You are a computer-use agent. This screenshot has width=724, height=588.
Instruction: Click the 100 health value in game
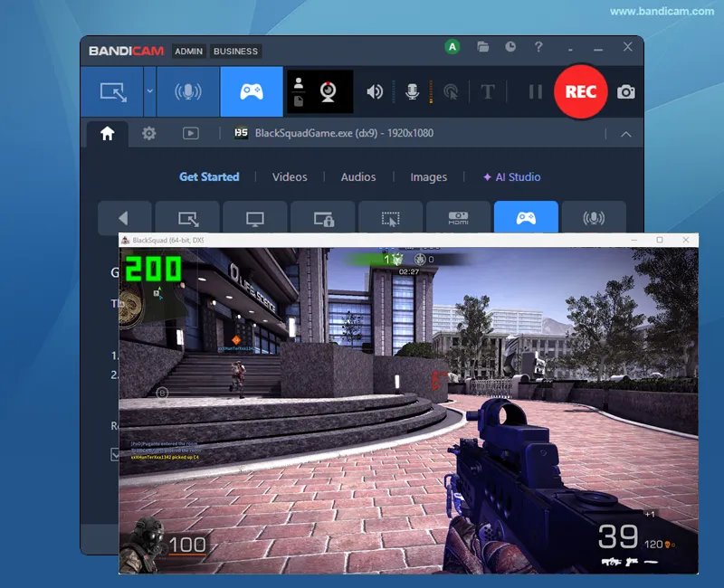click(x=187, y=545)
